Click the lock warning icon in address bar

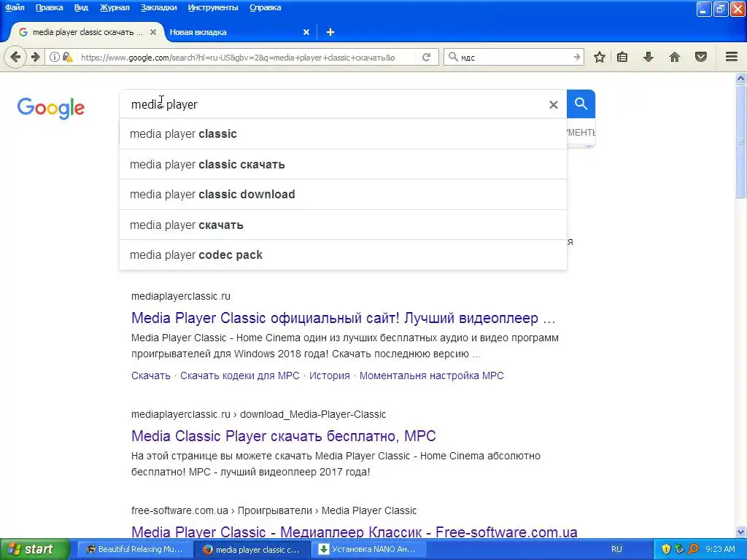68,57
